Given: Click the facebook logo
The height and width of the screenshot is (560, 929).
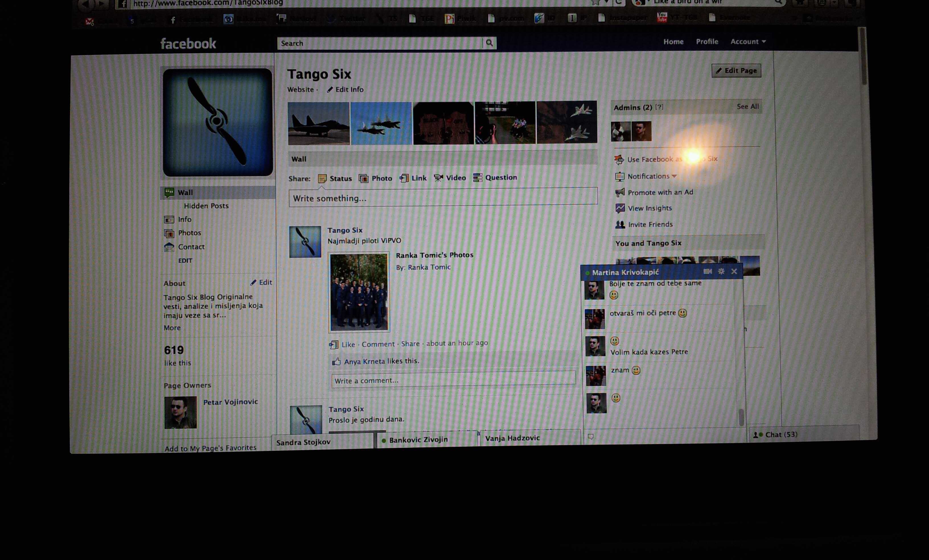Looking at the screenshot, I should (x=188, y=44).
